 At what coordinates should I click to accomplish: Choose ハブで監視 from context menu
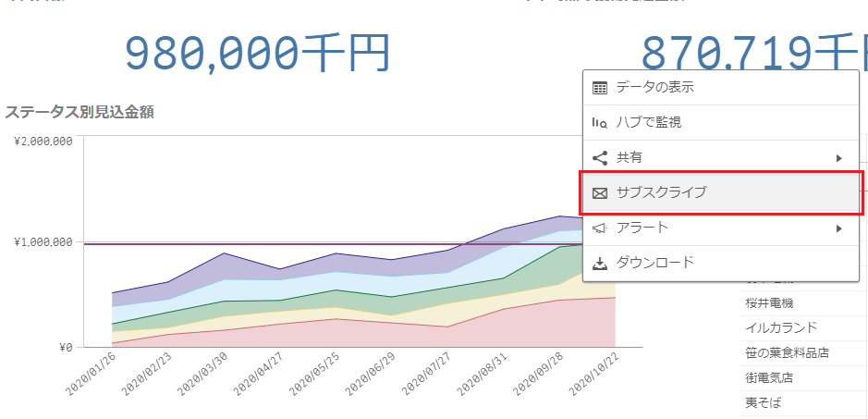click(721, 122)
